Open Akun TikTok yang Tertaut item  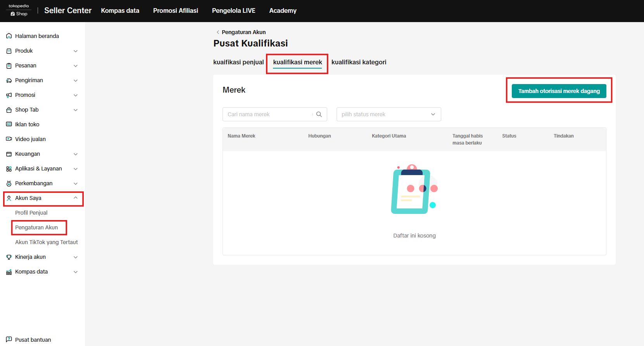(x=47, y=242)
